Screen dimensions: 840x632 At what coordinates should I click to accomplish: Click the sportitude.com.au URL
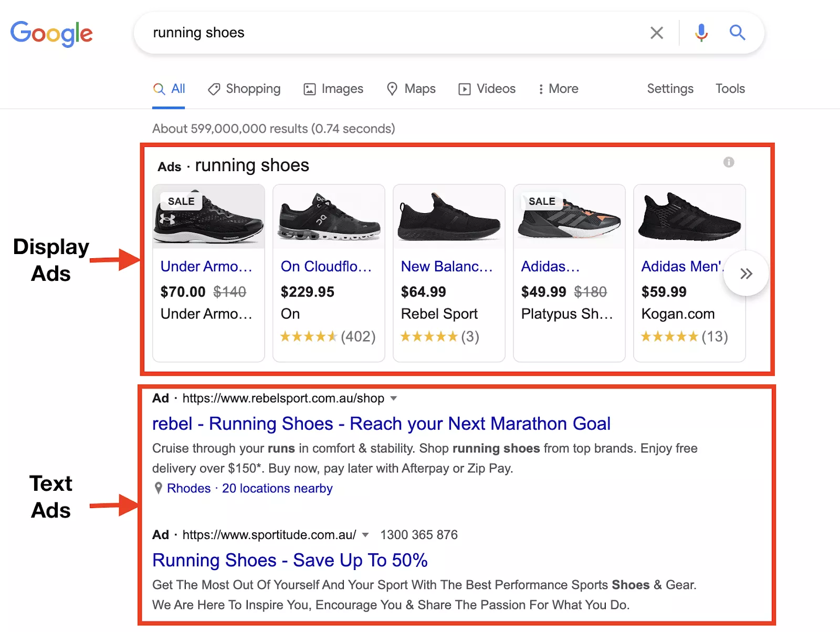(x=269, y=535)
